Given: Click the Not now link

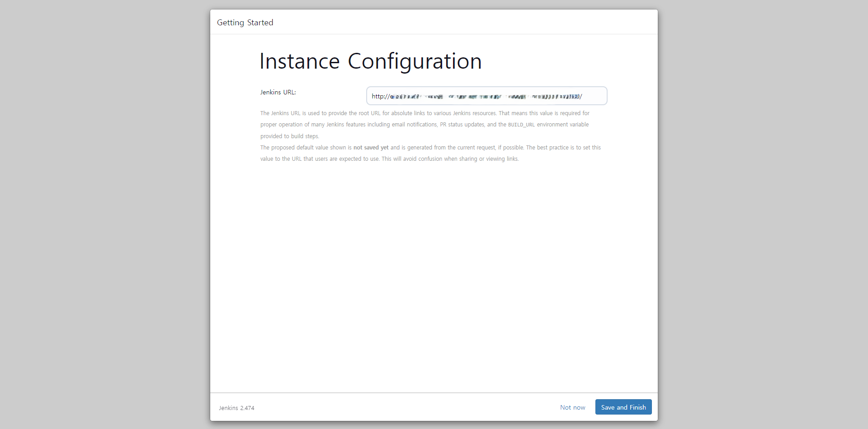Looking at the screenshot, I should tap(572, 407).
